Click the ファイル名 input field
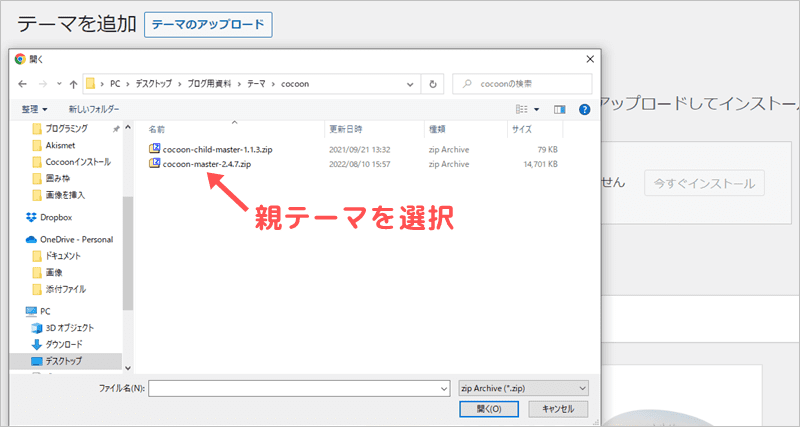800x427 pixels. [x=298, y=387]
